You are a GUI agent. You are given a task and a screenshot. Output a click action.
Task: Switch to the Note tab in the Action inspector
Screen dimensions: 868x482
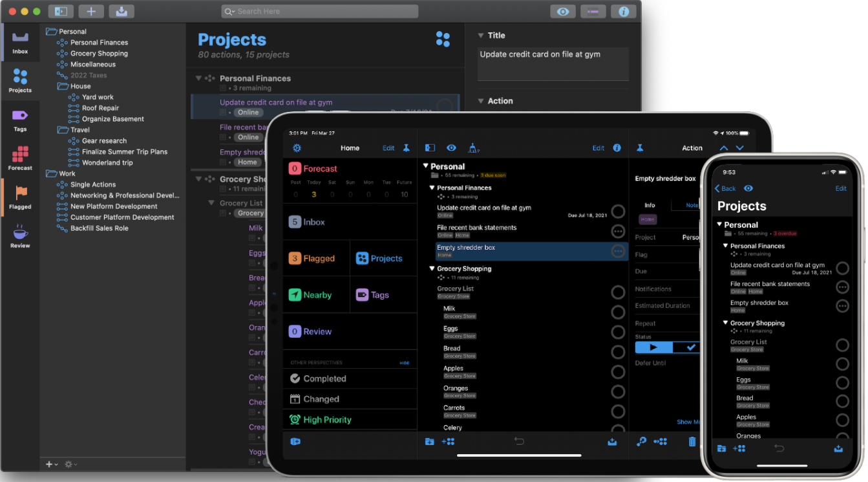[690, 205]
